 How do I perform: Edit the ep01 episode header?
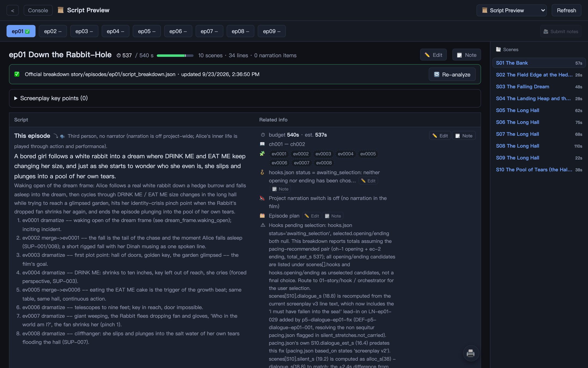(433, 55)
